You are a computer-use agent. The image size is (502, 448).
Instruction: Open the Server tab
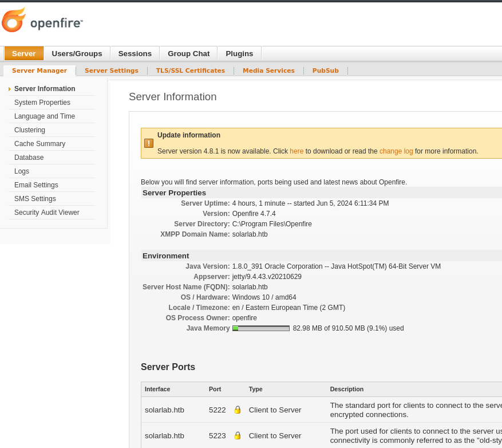23,53
